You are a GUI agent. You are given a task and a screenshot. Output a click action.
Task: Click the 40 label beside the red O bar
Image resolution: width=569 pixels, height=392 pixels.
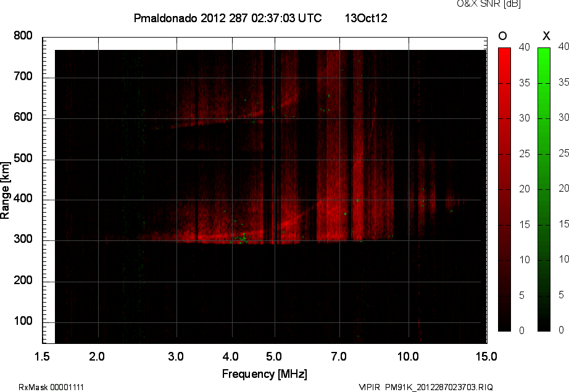pos(525,47)
